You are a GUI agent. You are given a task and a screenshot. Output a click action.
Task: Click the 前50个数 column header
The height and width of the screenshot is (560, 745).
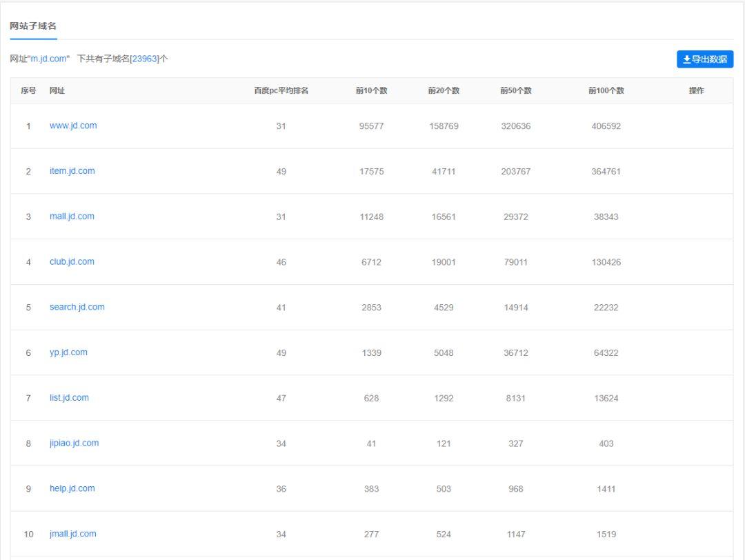click(516, 90)
